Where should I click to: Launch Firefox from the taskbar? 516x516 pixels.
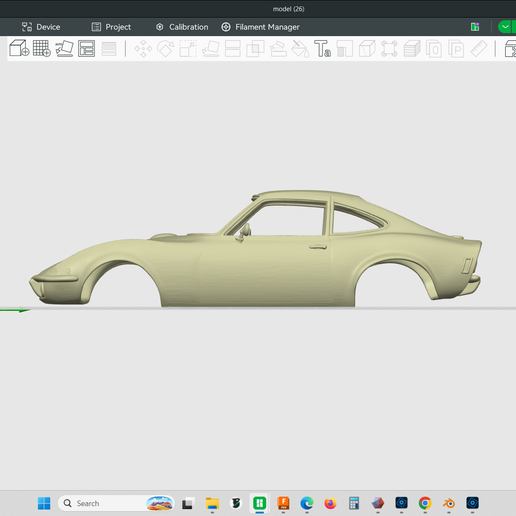pos(330,503)
